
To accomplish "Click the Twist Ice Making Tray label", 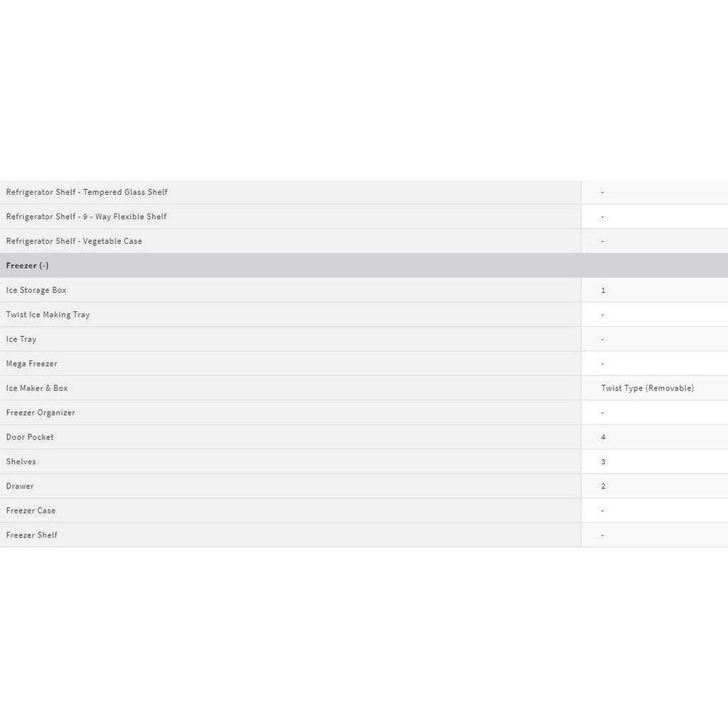I will pos(48,315).
